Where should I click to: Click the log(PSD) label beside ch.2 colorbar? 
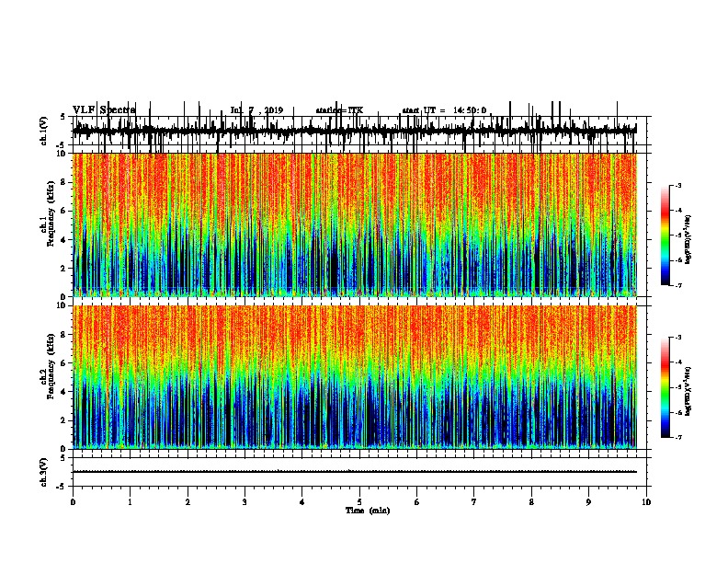tap(688, 391)
